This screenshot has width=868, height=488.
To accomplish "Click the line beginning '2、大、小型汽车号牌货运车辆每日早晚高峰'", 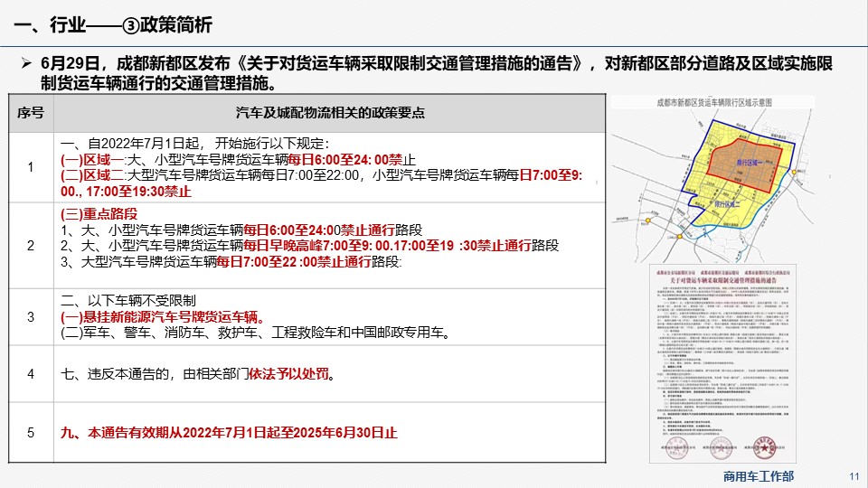I will pos(309,245).
